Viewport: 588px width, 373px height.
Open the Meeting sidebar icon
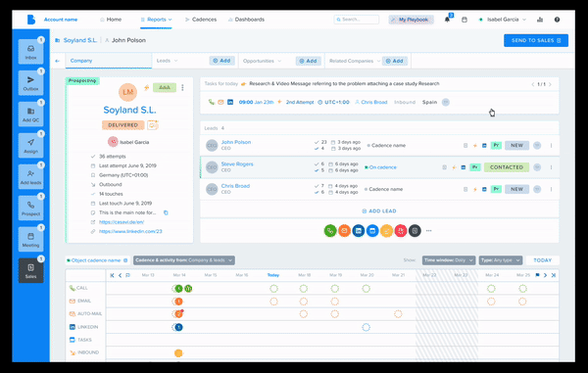tap(30, 239)
